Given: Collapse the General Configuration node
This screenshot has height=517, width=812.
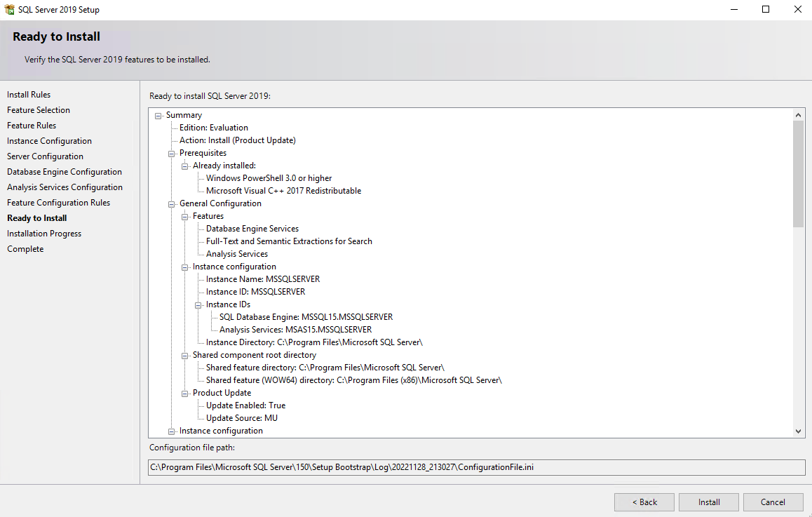Looking at the screenshot, I should (171, 204).
